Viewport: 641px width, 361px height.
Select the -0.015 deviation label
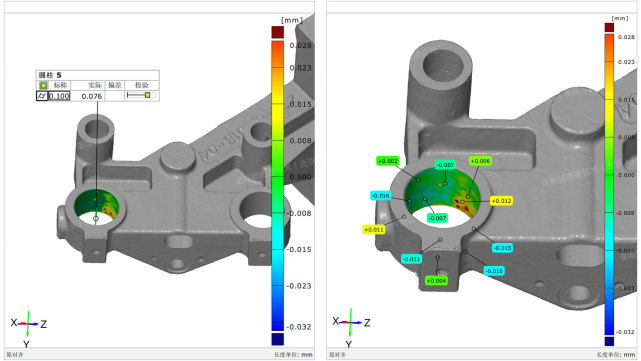[x=502, y=248]
